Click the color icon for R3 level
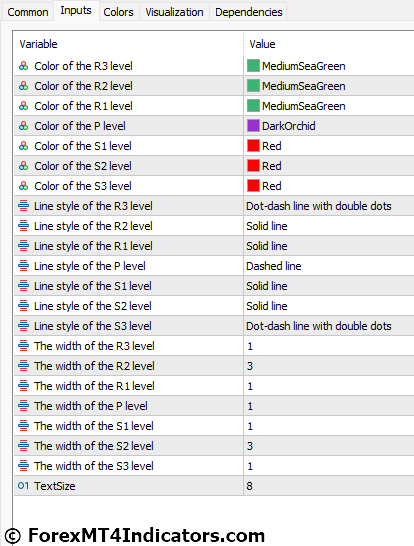The width and height of the screenshot is (414, 546). click(x=24, y=66)
